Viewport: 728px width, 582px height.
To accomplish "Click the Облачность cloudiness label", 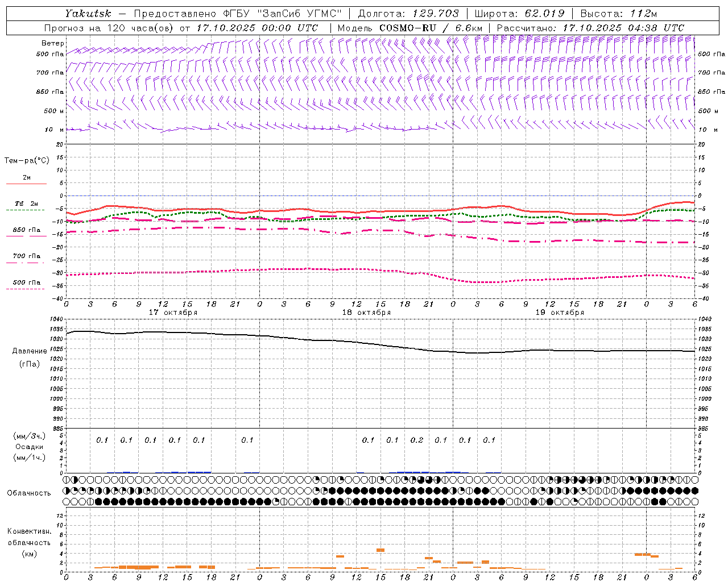I will point(29,493).
